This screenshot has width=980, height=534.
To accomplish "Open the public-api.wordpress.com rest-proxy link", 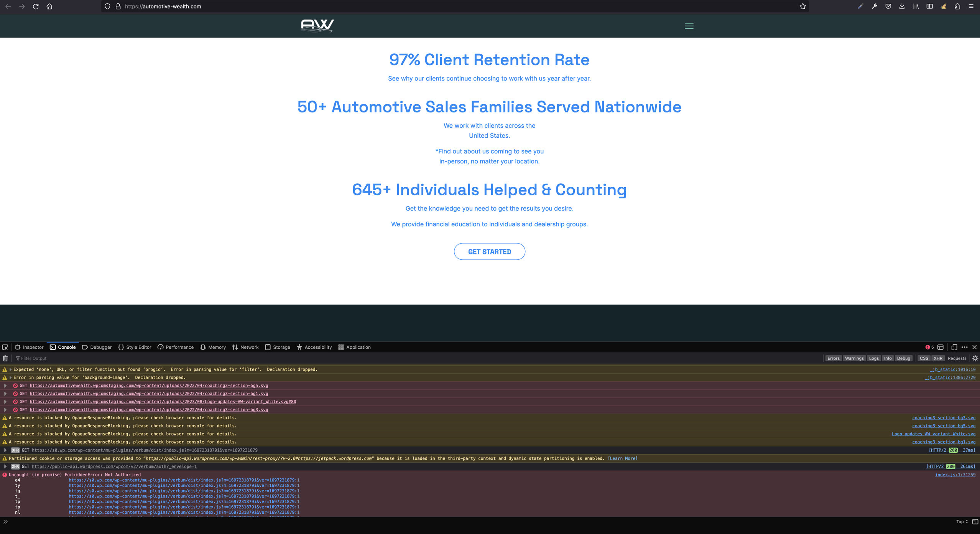I will [x=258, y=458].
